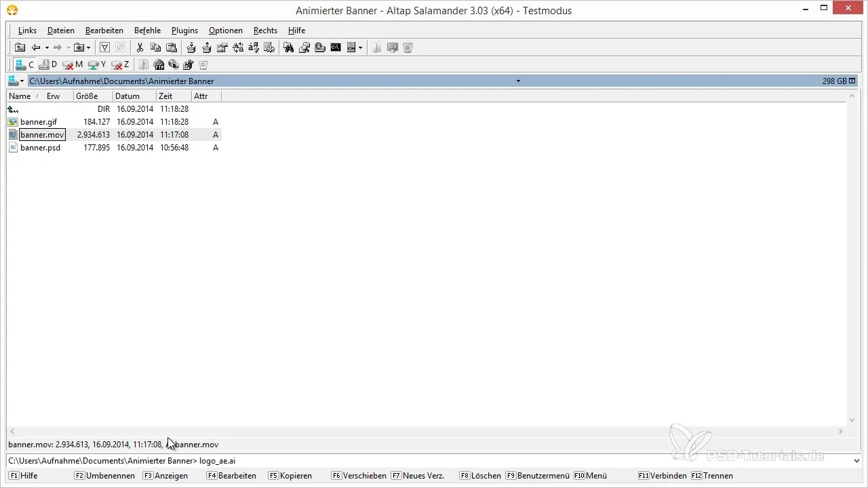Image resolution: width=868 pixels, height=488 pixels.
Task: Click the Forward arrow toolbar icon
Action: (58, 47)
